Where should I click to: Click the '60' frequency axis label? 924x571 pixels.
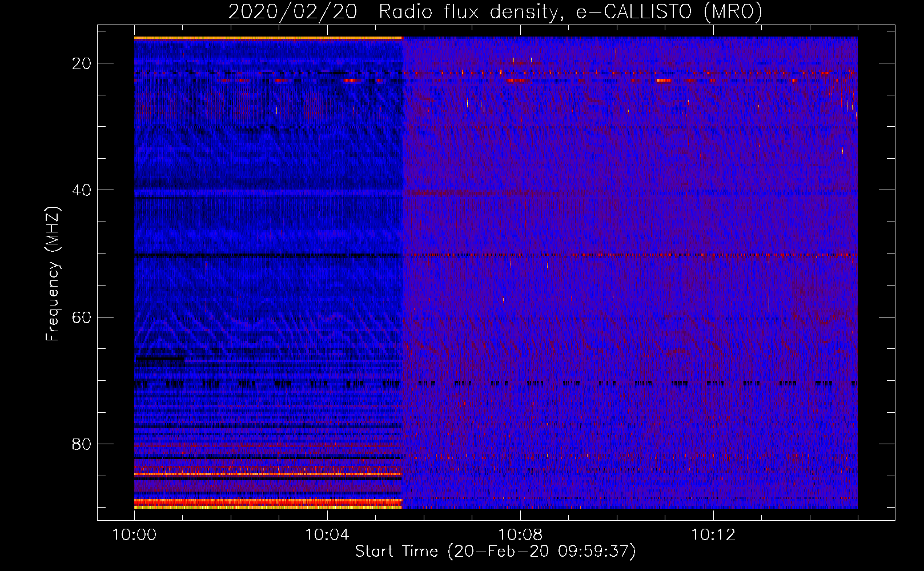[x=82, y=317]
